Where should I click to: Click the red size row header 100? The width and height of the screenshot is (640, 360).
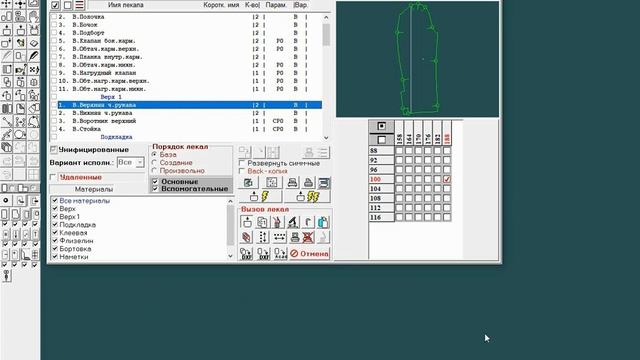point(381,179)
